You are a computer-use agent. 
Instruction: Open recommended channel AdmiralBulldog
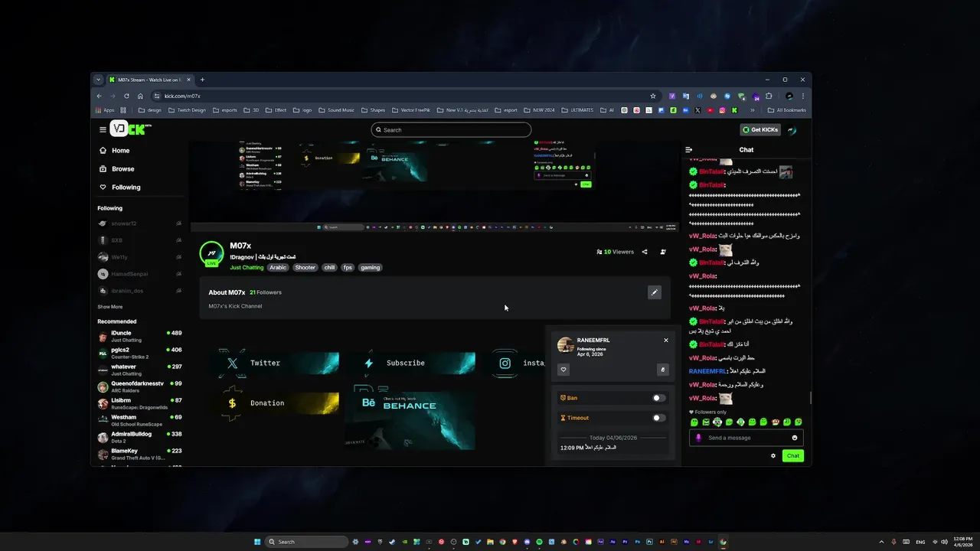(139, 437)
